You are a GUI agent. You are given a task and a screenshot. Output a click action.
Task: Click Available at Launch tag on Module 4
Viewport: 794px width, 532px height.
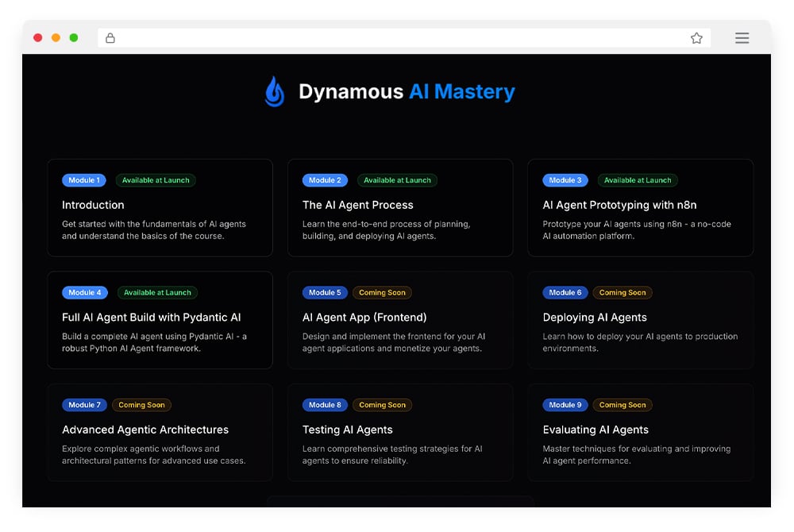(x=157, y=292)
